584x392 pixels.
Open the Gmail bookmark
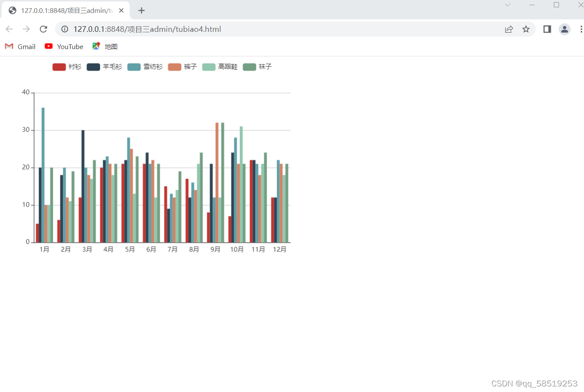pos(20,46)
